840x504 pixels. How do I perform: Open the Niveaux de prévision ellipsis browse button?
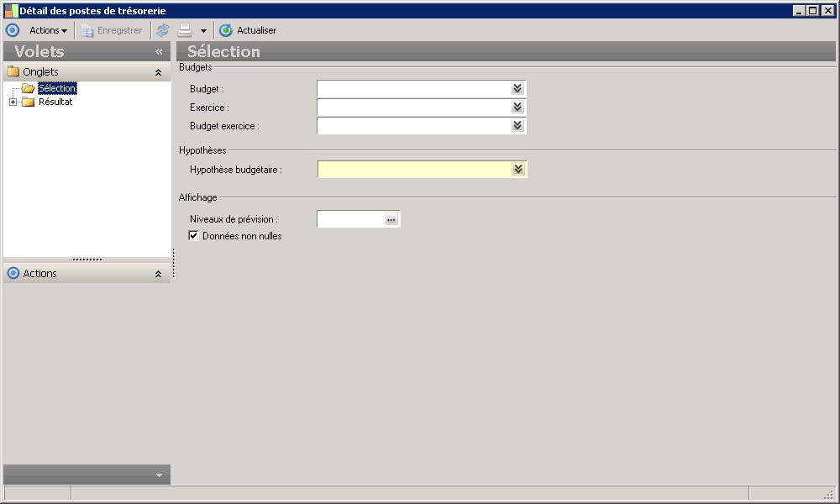tap(391, 219)
